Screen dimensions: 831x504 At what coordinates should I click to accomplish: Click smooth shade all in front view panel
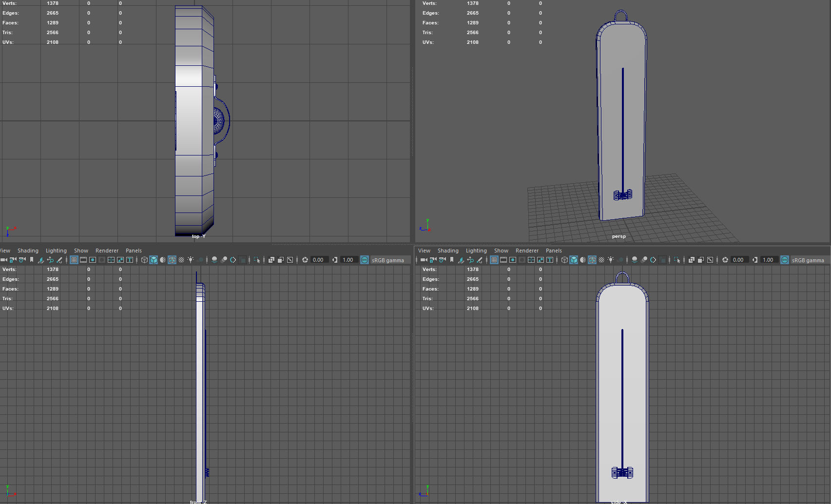(x=154, y=260)
